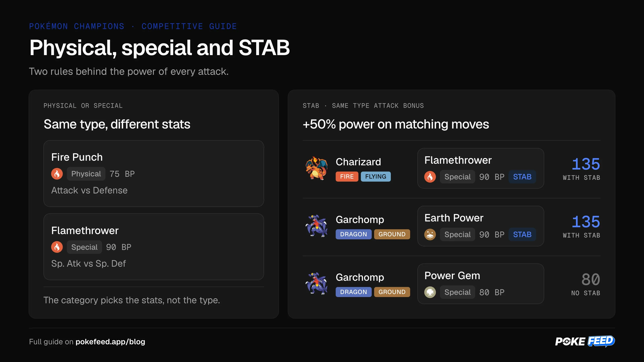644x362 pixels.
Task: Click the STAB tag on Earth Power
Action: coord(522,234)
